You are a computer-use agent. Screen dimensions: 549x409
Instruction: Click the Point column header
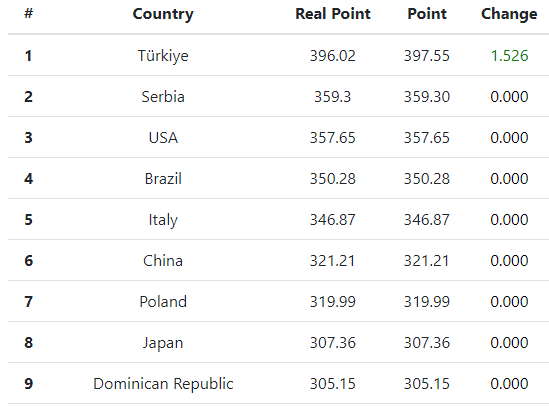click(x=427, y=14)
